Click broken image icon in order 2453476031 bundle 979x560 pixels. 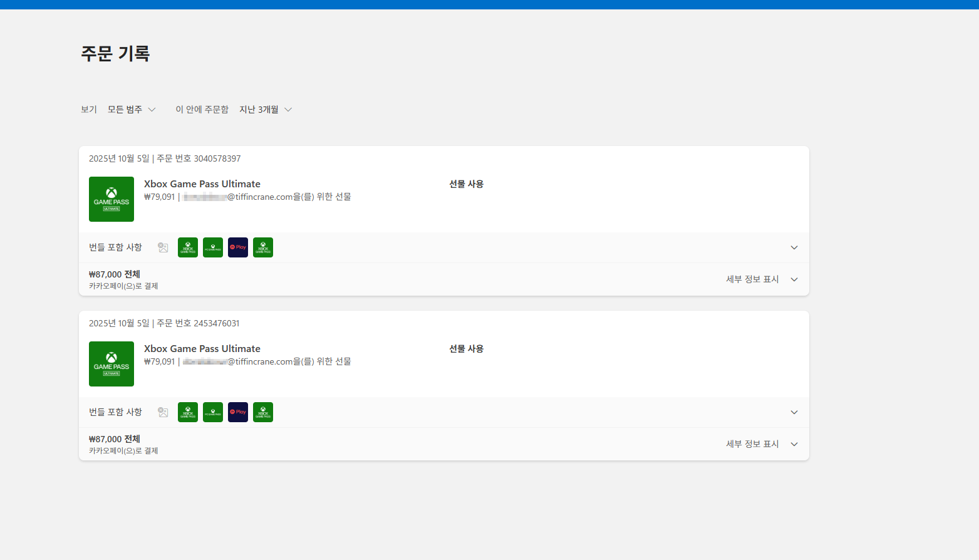[x=163, y=412]
